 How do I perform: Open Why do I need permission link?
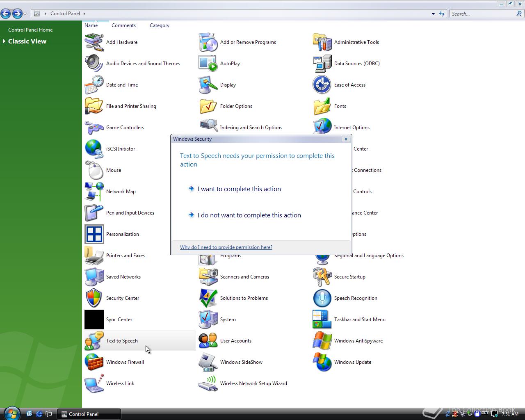226,247
